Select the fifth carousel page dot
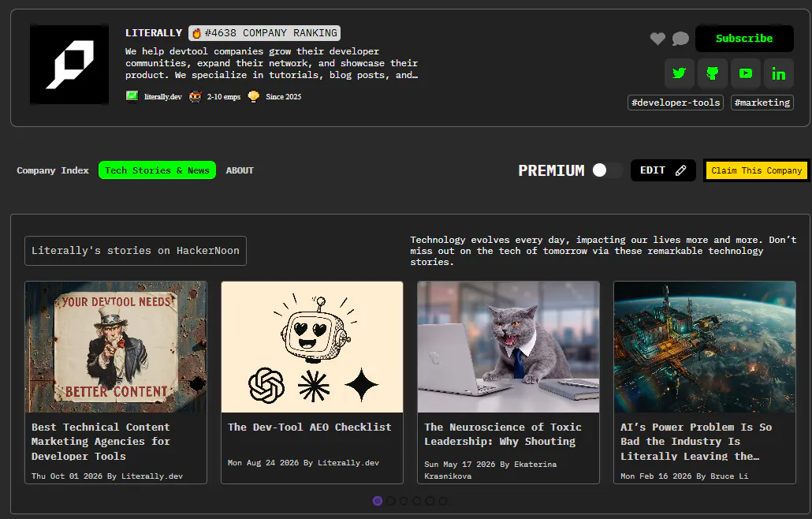This screenshot has height=519, width=812. (x=430, y=501)
